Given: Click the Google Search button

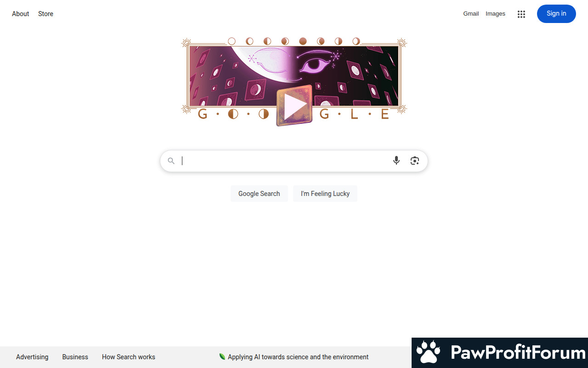Looking at the screenshot, I should click(x=259, y=194).
